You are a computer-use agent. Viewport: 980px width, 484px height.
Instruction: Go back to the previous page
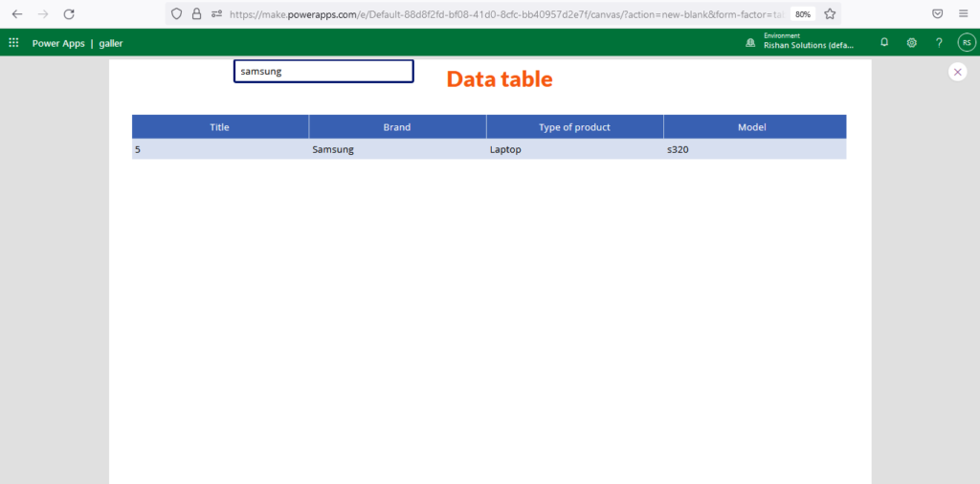17,14
